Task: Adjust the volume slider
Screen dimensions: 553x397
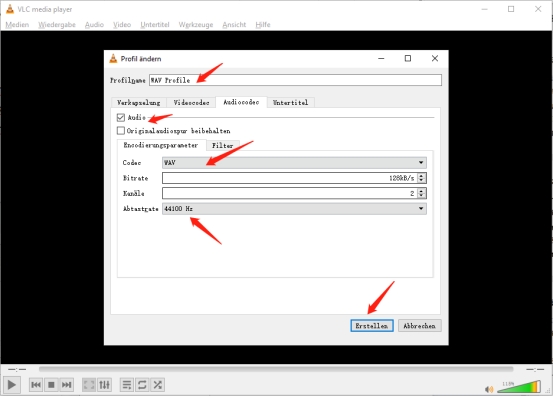Action: [x=519, y=387]
